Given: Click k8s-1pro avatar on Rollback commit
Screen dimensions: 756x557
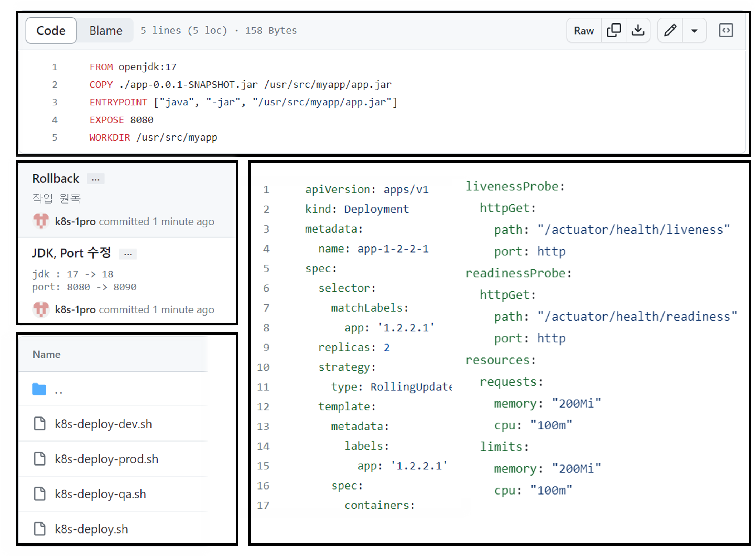Looking at the screenshot, I should [41, 221].
